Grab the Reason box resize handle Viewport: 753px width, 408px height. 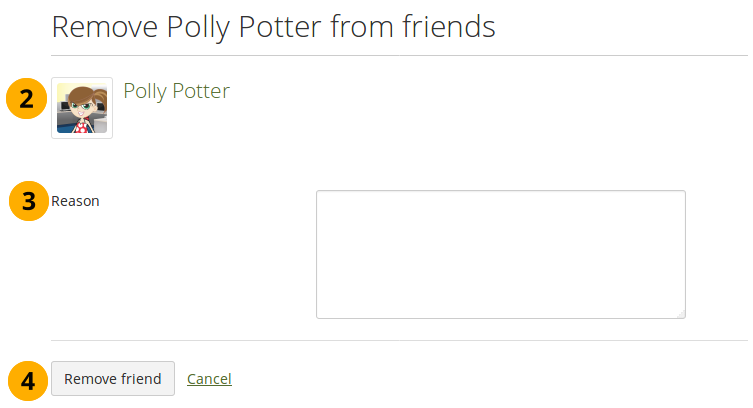pyautogui.click(x=679, y=312)
